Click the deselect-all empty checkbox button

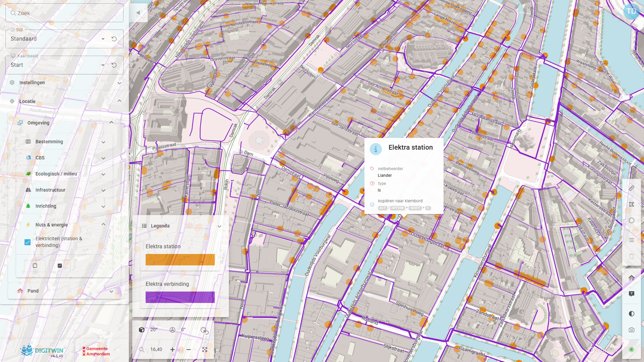(x=35, y=266)
